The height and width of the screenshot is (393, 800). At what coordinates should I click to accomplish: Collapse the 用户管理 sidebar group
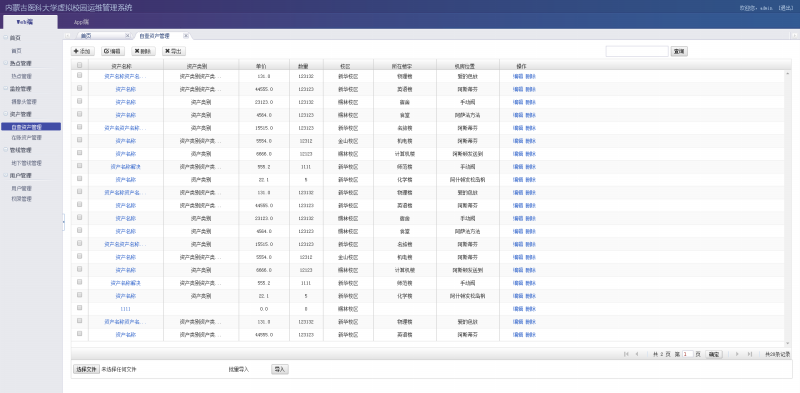(6, 175)
